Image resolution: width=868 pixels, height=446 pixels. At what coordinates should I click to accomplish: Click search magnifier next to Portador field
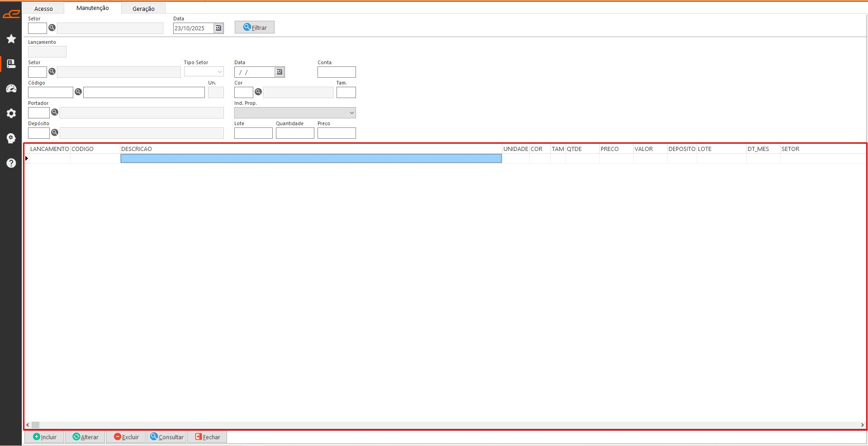55,113
